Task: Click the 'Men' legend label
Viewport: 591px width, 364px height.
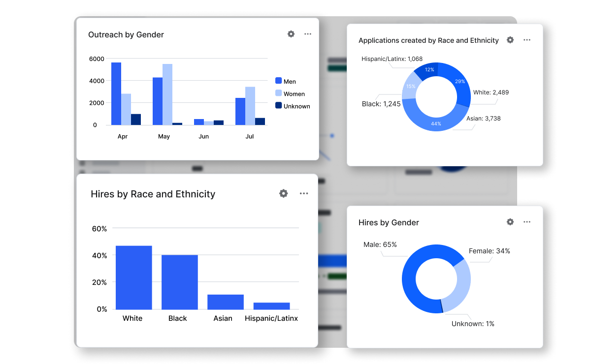Action: point(290,81)
